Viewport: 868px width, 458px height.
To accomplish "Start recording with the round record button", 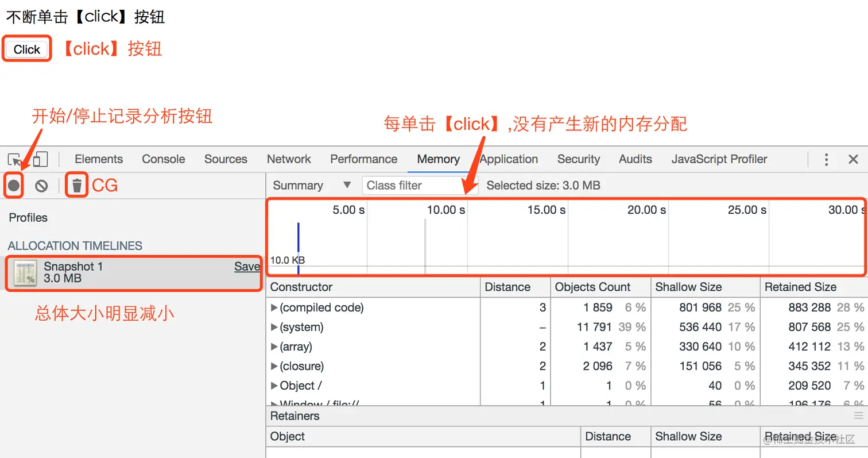I will point(14,186).
